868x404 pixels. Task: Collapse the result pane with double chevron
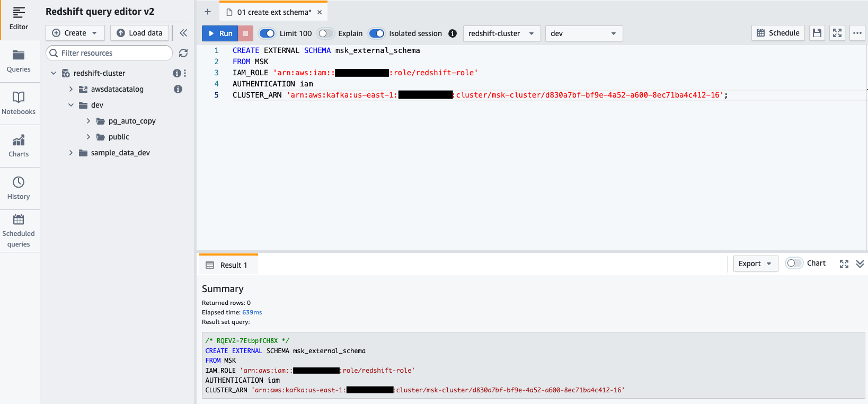[860, 264]
